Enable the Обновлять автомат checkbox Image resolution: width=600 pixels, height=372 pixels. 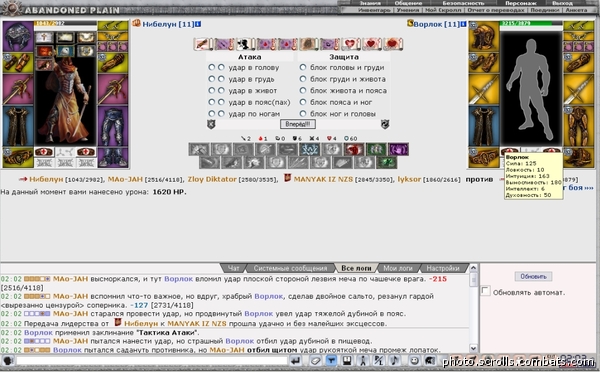(x=486, y=291)
